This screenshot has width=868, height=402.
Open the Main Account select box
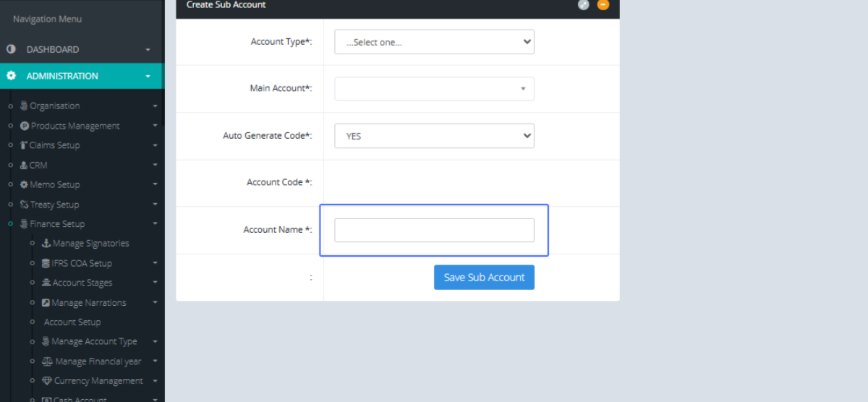(434, 89)
